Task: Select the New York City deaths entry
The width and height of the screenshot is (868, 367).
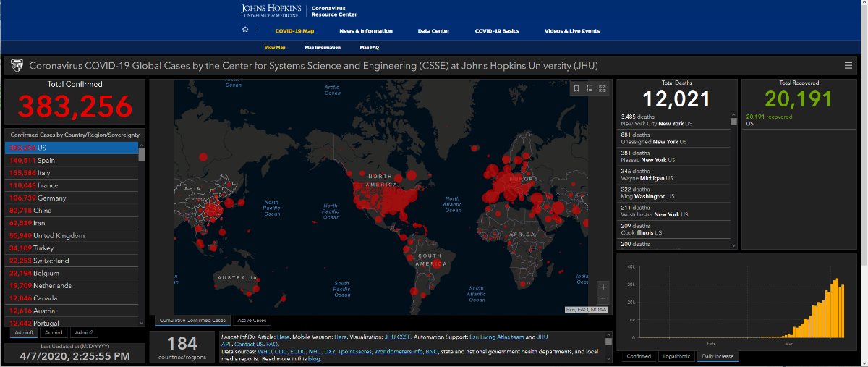Action: [674, 119]
